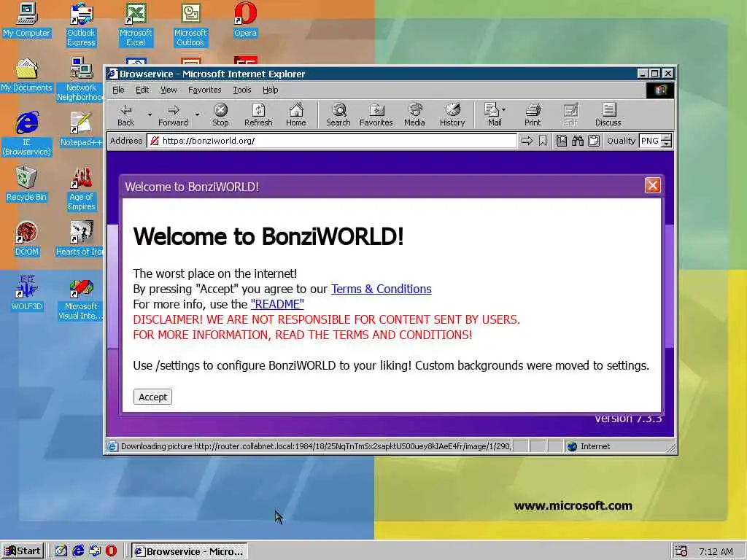747x560 pixels.
Task: Click the Outlook Express quick launch icon
Action: coord(95,551)
